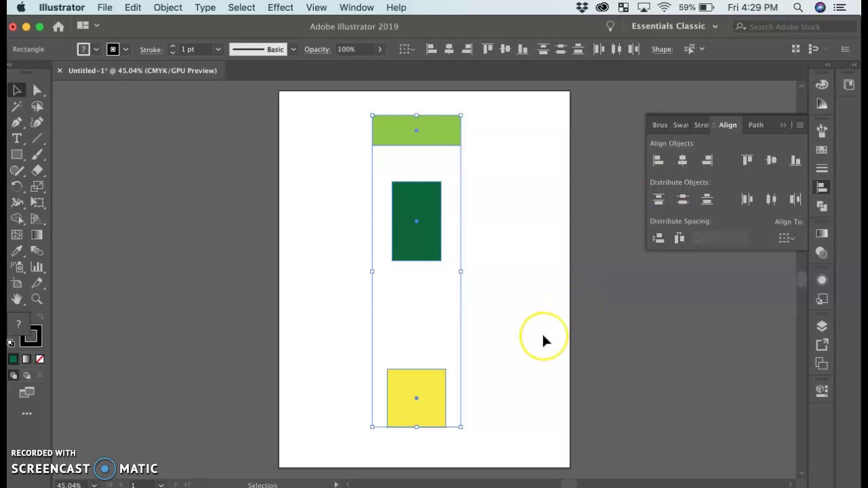Click Horizontal Distribute Left in Align panel
The width and height of the screenshot is (868, 488).
[x=747, y=199]
